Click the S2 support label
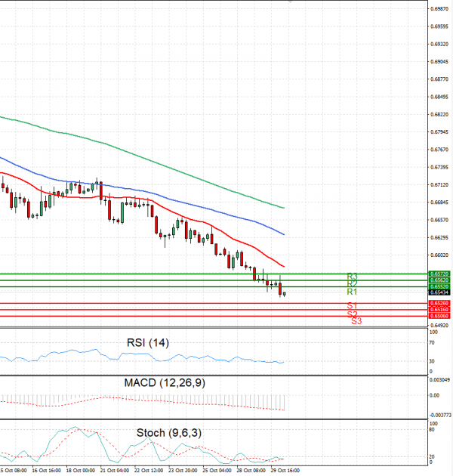 352,314
